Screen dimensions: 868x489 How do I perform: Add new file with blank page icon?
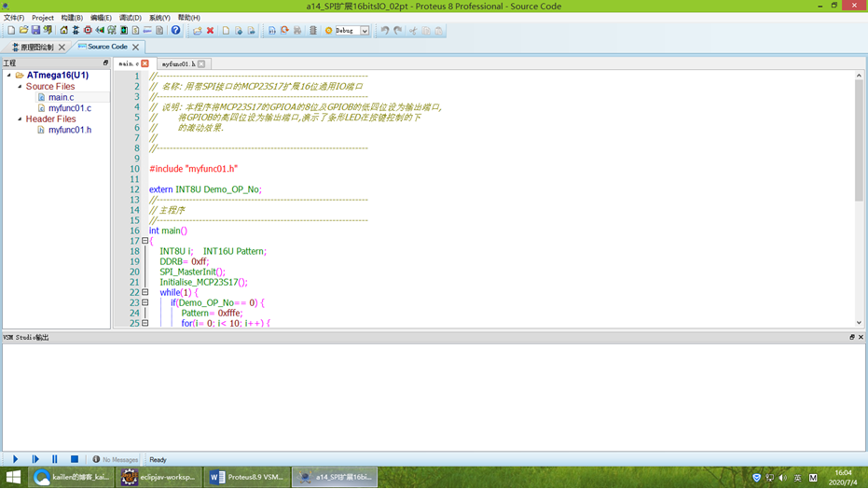pos(226,31)
